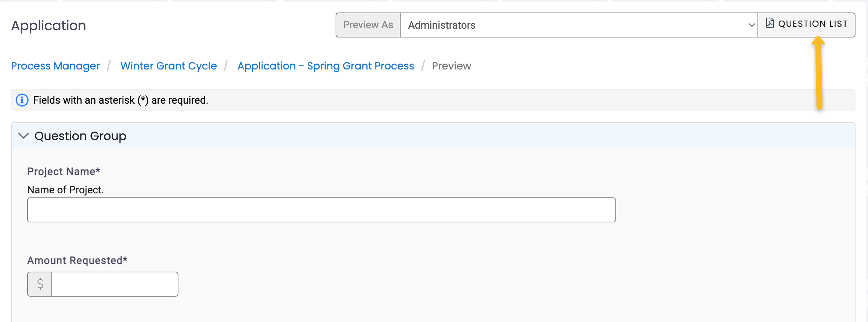This screenshot has width=868, height=322.
Task: Collapse the Question Group section using its chevron
Action: tap(23, 136)
